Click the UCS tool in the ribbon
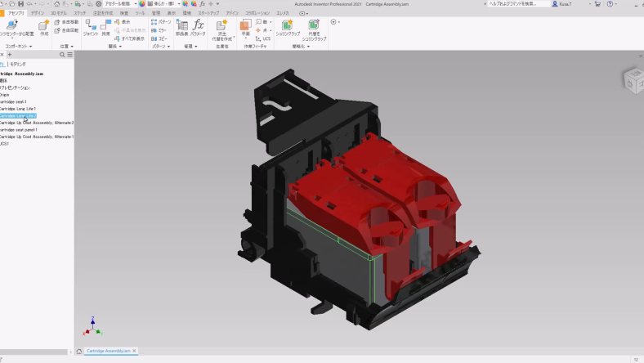The image size is (644, 363). [x=263, y=38]
